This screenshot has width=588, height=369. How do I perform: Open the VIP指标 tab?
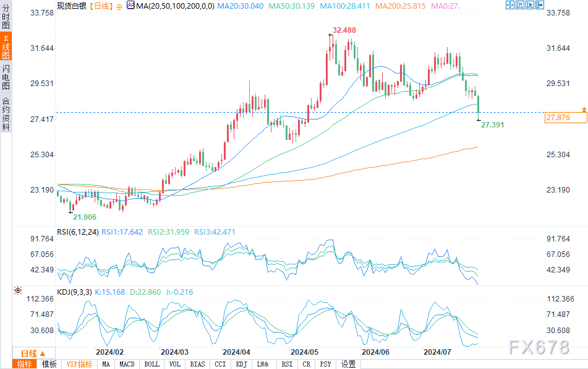point(79,364)
